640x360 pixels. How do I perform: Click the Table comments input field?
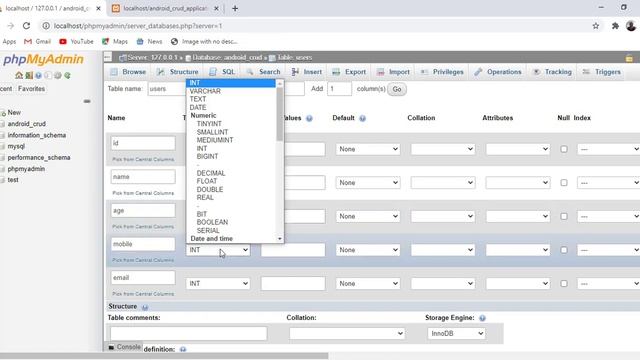coord(189,333)
